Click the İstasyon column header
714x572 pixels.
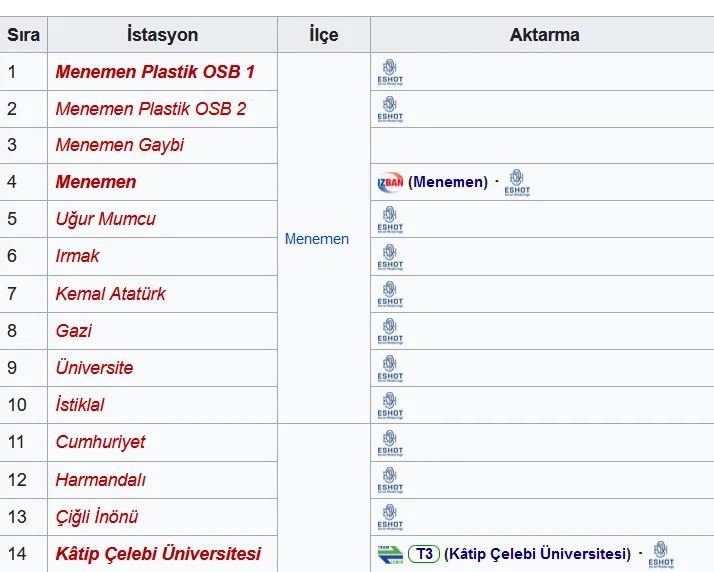(x=162, y=34)
